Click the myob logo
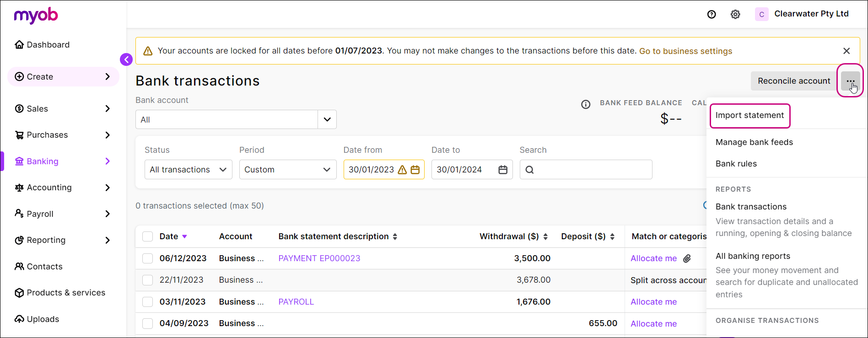868x338 pixels. tap(36, 16)
